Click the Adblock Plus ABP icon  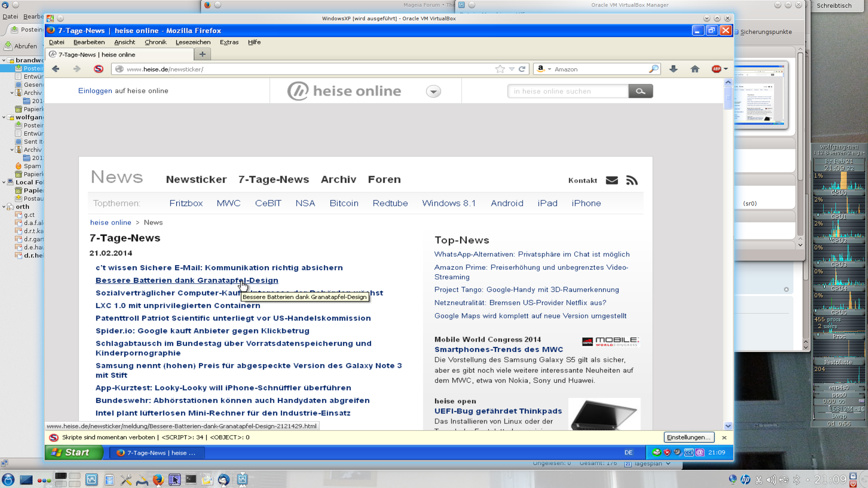pos(716,69)
